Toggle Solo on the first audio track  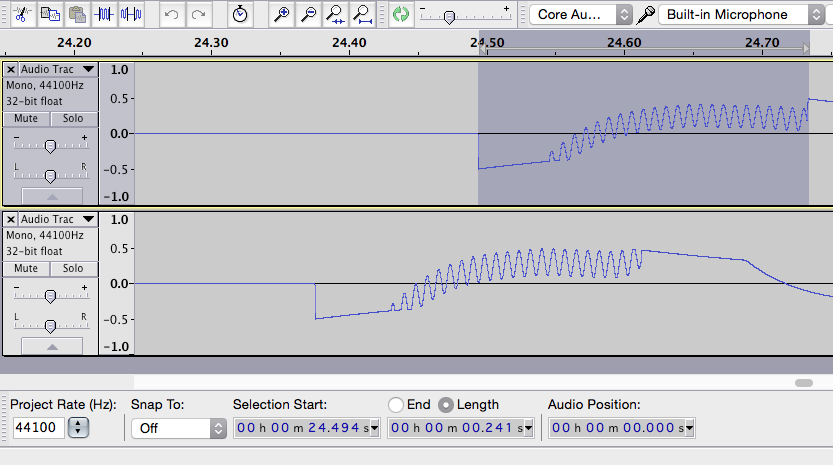tap(73, 119)
